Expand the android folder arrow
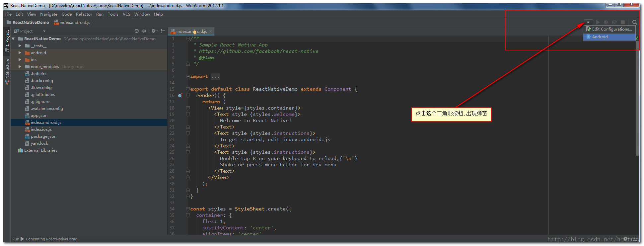 coord(20,53)
